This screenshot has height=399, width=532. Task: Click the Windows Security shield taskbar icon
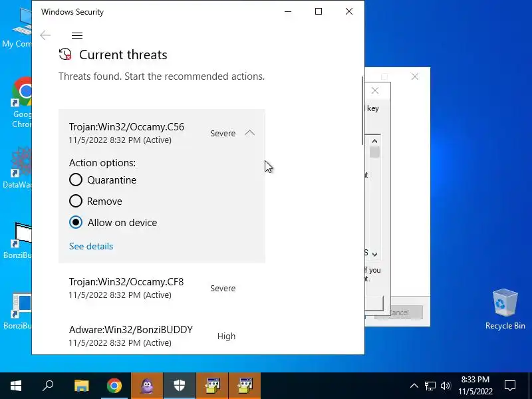click(180, 386)
